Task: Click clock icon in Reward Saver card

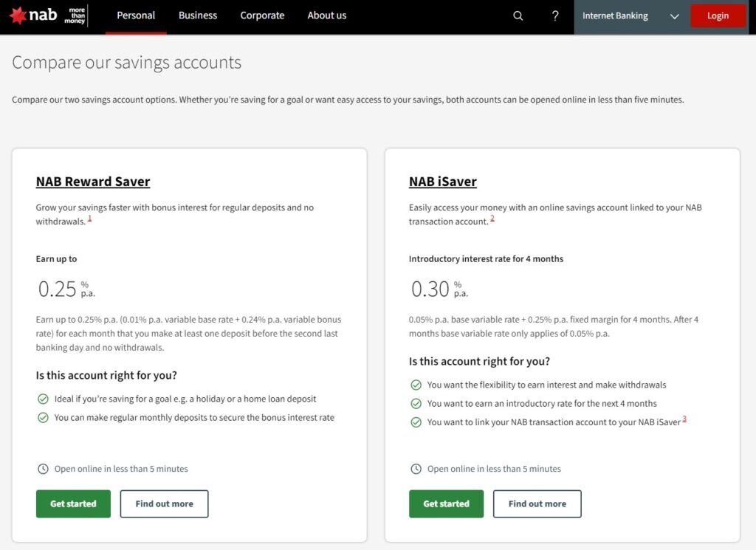Action: point(43,469)
